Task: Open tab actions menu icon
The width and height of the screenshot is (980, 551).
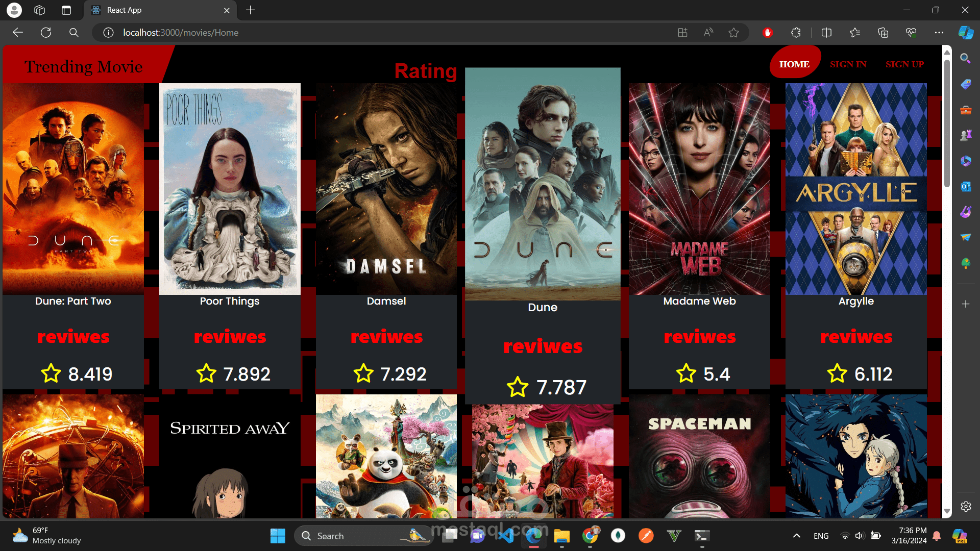Action: point(66,10)
